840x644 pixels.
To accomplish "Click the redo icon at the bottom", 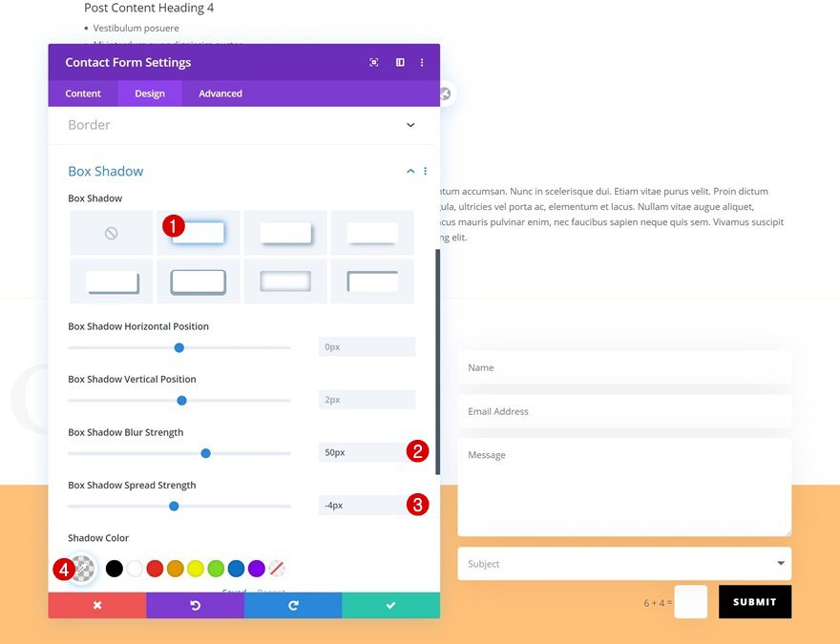I will pyautogui.click(x=293, y=605).
